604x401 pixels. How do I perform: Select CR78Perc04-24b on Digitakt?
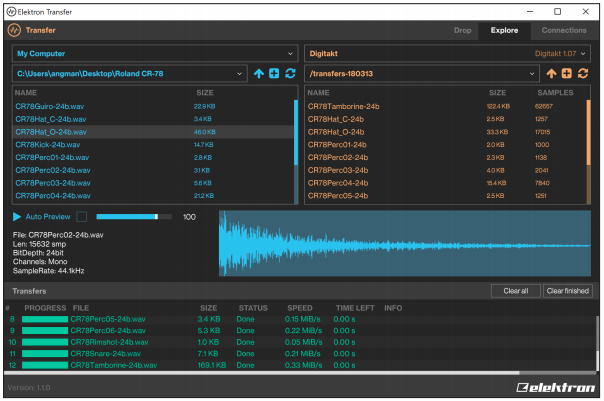click(x=446, y=183)
